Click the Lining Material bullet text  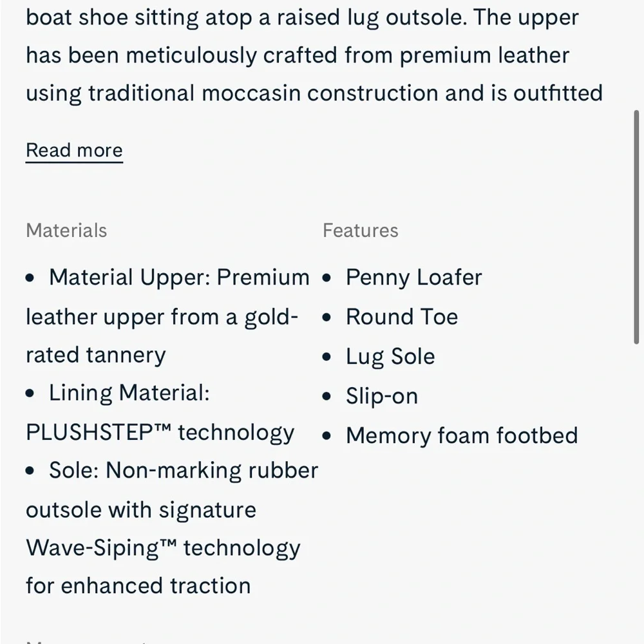(x=129, y=393)
